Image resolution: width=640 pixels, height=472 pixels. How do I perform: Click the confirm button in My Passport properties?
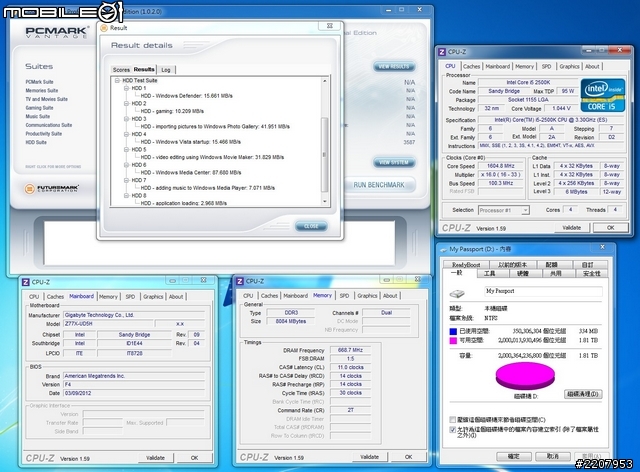(513, 456)
